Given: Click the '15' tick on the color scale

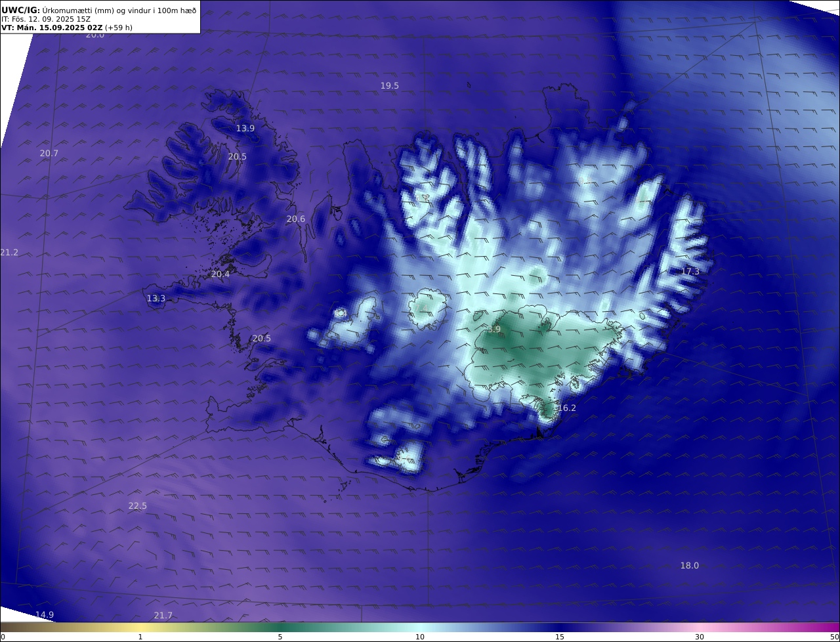Looking at the screenshot, I should pos(560,637).
